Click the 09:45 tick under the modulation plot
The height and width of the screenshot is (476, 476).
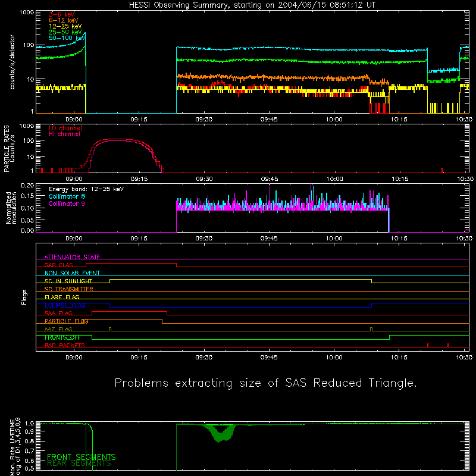pyautogui.click(x=269, y=239)
